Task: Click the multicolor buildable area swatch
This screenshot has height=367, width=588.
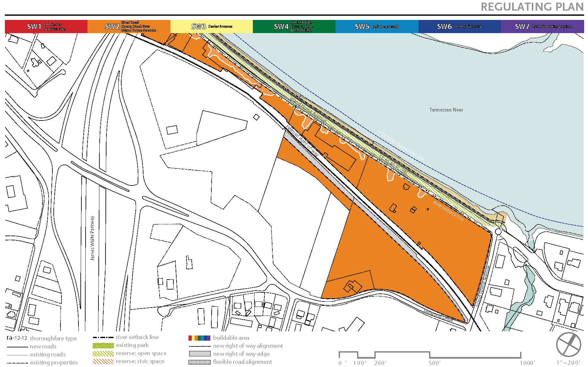Action: tap(199, 338)
